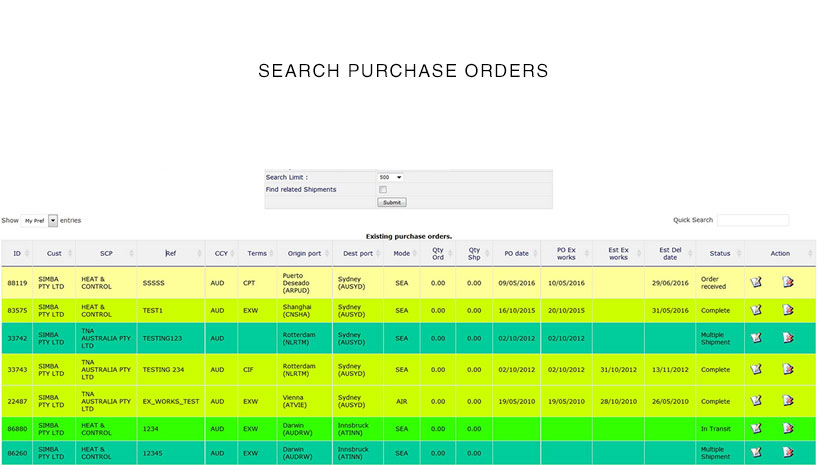The image size is (819, 465).
Task: Open the edit icon for order 22487
Action: 756,401
